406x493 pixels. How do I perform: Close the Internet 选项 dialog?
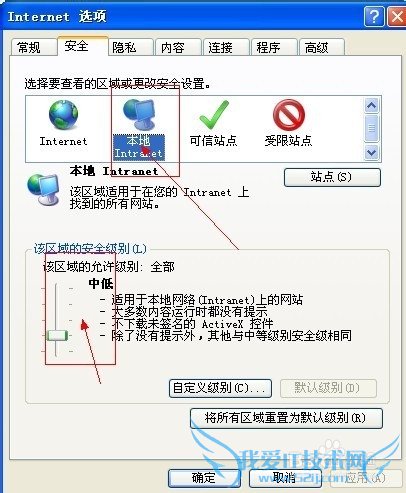click(x=397, y=17)
